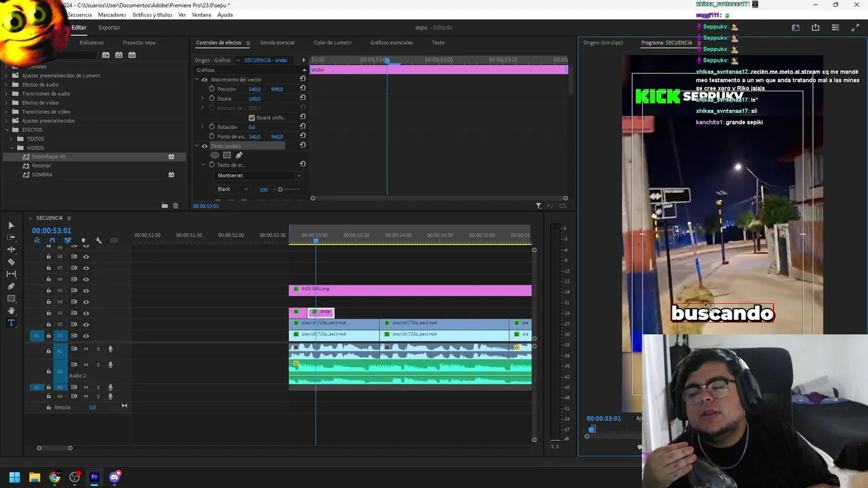Select the Desenfoque 40 preset

(x=48, y=157)
